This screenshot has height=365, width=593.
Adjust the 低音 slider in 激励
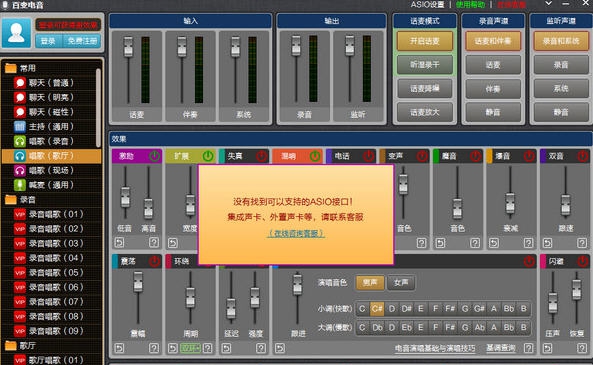click(125, 197)
